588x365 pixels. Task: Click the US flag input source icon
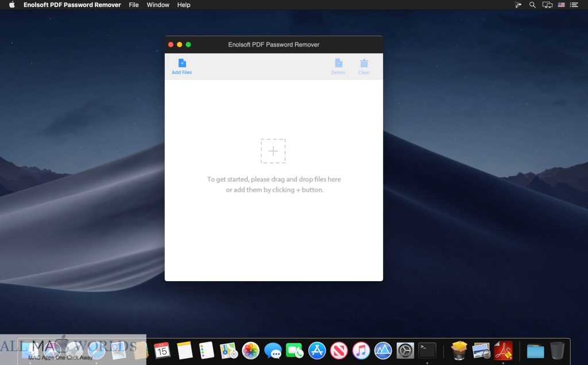[x=562, y=5]
